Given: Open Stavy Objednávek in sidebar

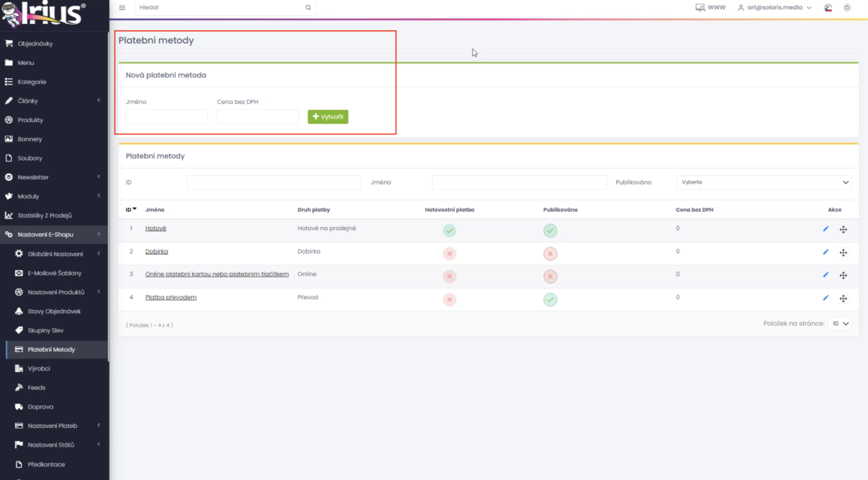Looking at the screenshot, I should 54,311.
